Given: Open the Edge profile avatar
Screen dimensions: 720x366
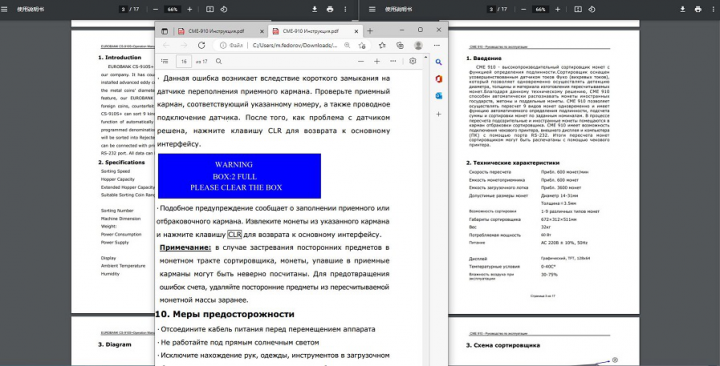Looking at the screenshot, I should [418, 45].
